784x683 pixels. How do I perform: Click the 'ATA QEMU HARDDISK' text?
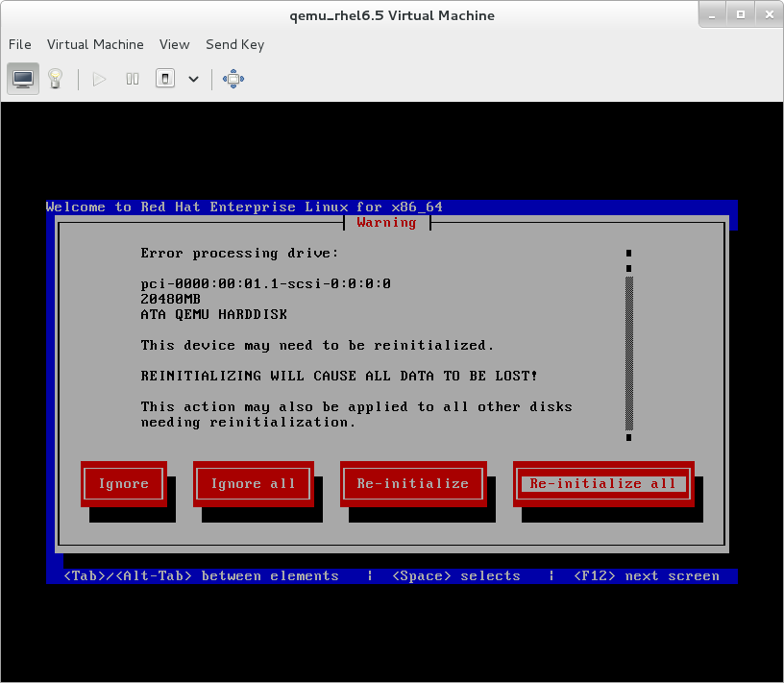214,314
